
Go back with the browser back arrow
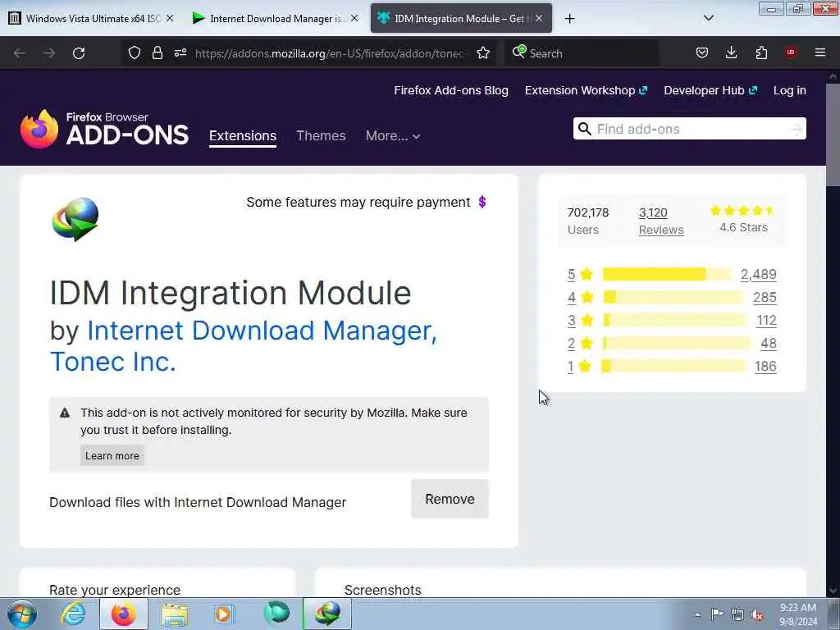pyautogui.click(x=20, y=53)
